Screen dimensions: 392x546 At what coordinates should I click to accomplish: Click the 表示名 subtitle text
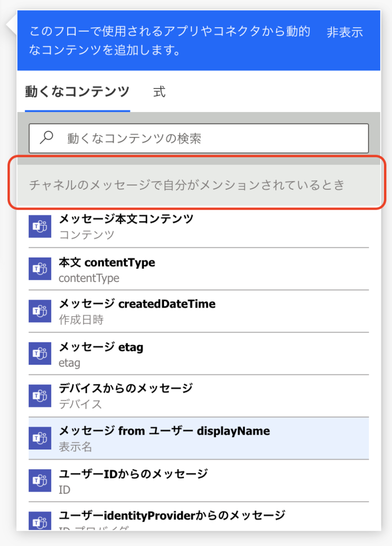(76, 447)
